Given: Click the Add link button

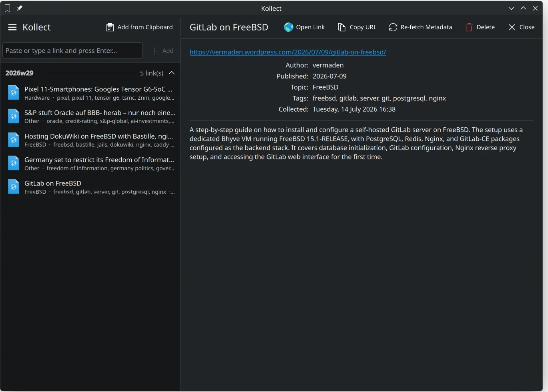Looking at the screenshot, I should point(162,50).
